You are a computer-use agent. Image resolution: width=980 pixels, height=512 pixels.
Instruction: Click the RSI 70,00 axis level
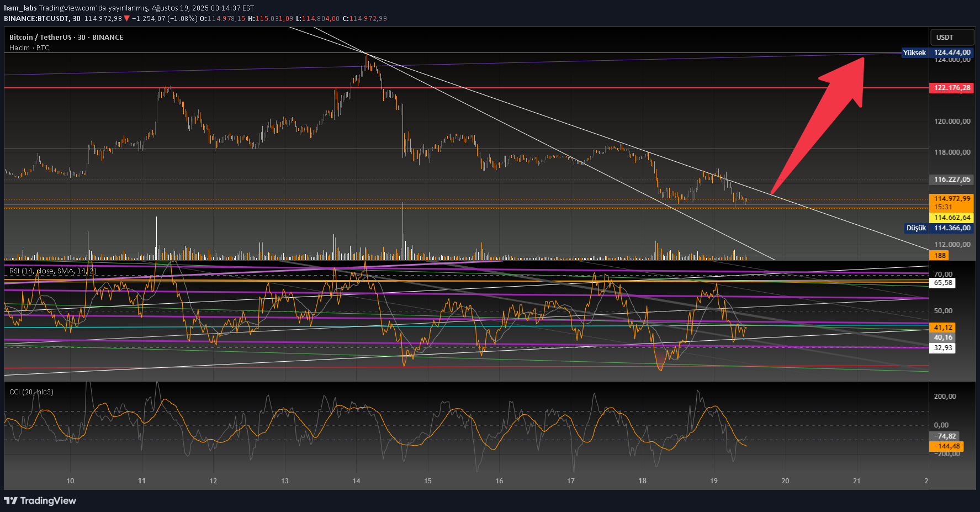(x=943, y=275)
